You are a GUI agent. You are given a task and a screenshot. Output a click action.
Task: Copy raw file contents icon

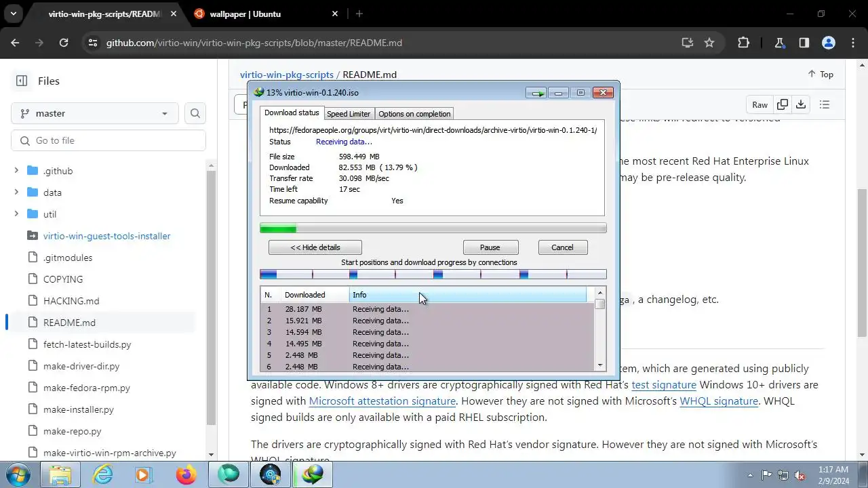click(x=783, y=104)
